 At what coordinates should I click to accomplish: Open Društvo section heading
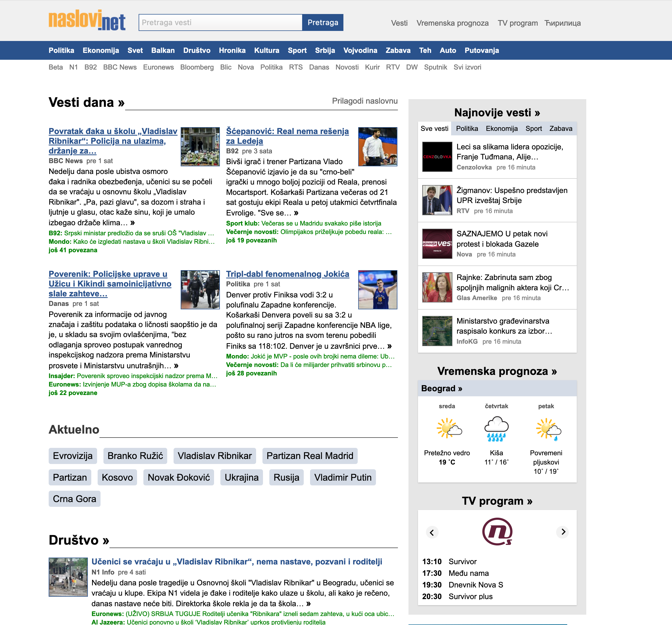click(x=79, y=540)
